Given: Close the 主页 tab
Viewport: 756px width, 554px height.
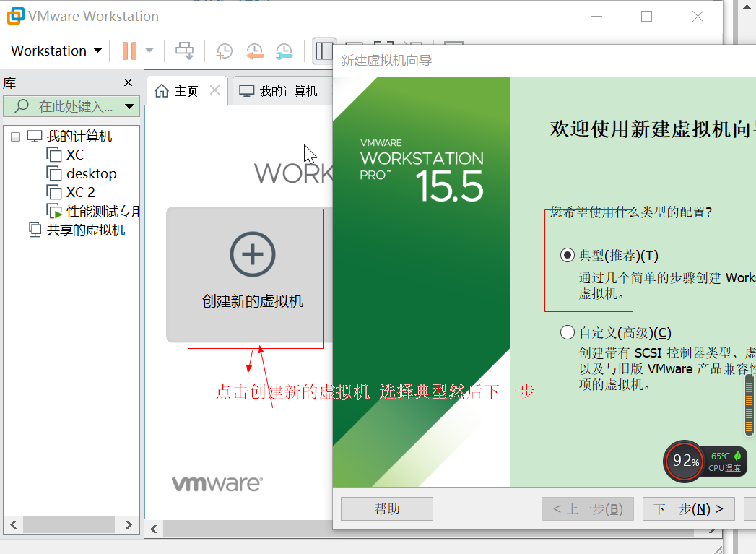Looking at the screenshot, I should (214, 90).
